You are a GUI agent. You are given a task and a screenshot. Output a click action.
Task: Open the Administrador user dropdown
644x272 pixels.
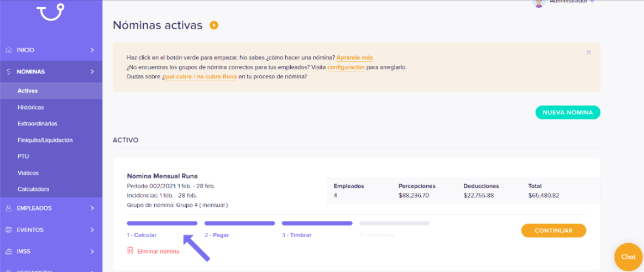tap(592, 2)
